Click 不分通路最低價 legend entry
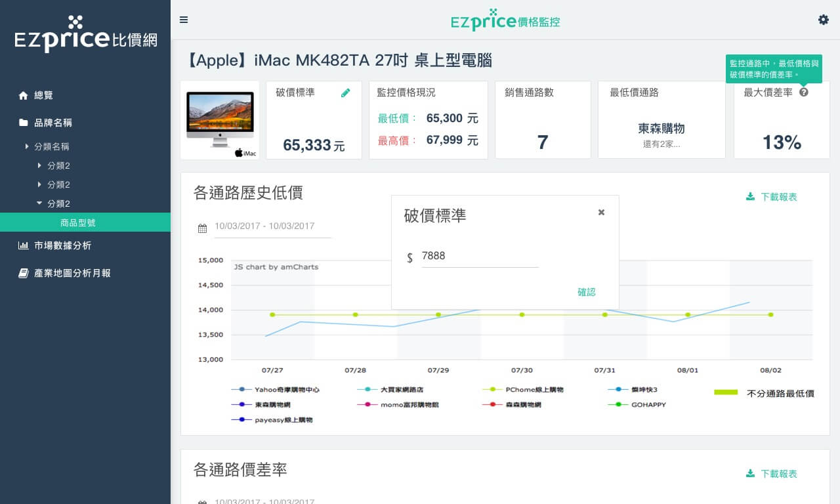 click(764, 393)
